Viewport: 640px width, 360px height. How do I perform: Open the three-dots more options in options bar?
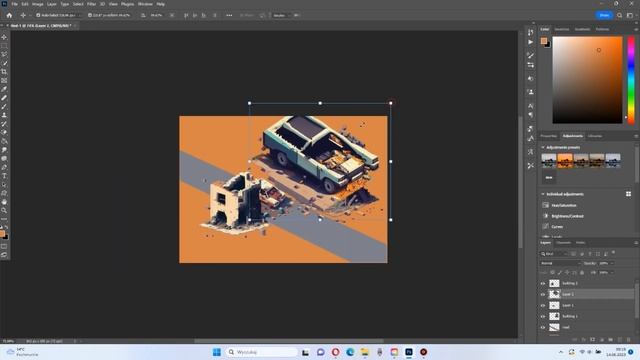[229, 15]
